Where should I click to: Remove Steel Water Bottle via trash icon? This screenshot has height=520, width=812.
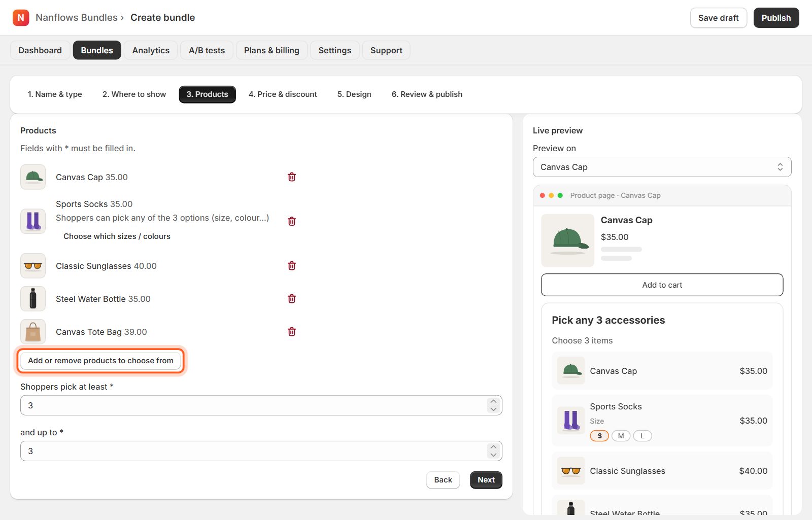tap(292, 299)
